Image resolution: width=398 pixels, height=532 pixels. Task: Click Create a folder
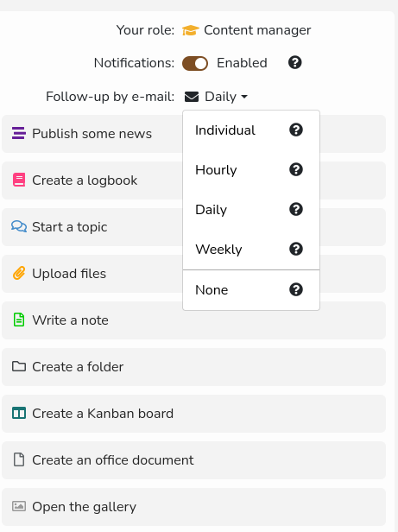(x=193, y=367)
